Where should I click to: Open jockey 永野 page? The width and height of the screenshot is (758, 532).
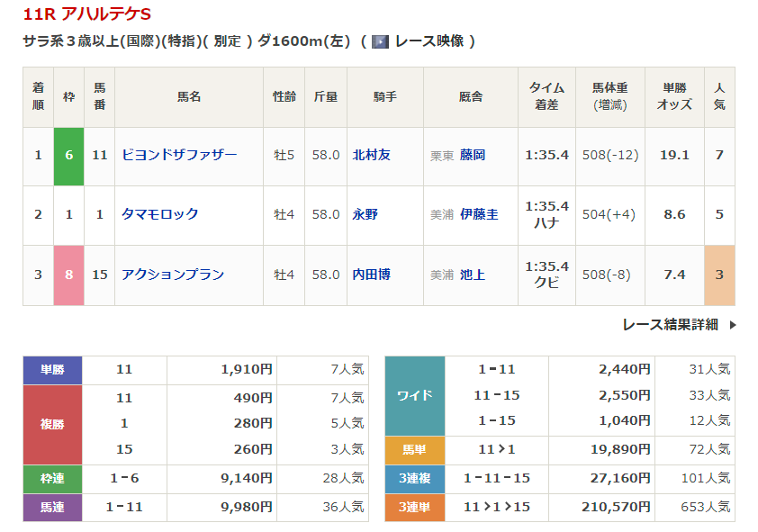click(x=365, y=214)
